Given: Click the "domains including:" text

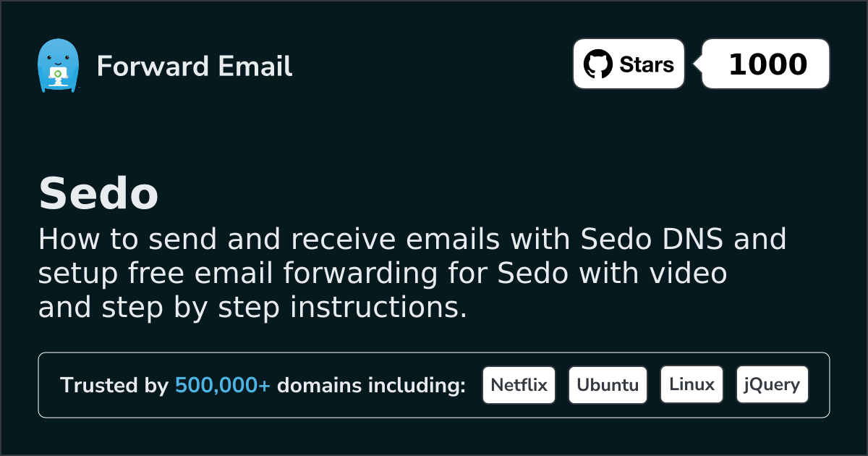Looking at the screenshot, I should point(371,386).
